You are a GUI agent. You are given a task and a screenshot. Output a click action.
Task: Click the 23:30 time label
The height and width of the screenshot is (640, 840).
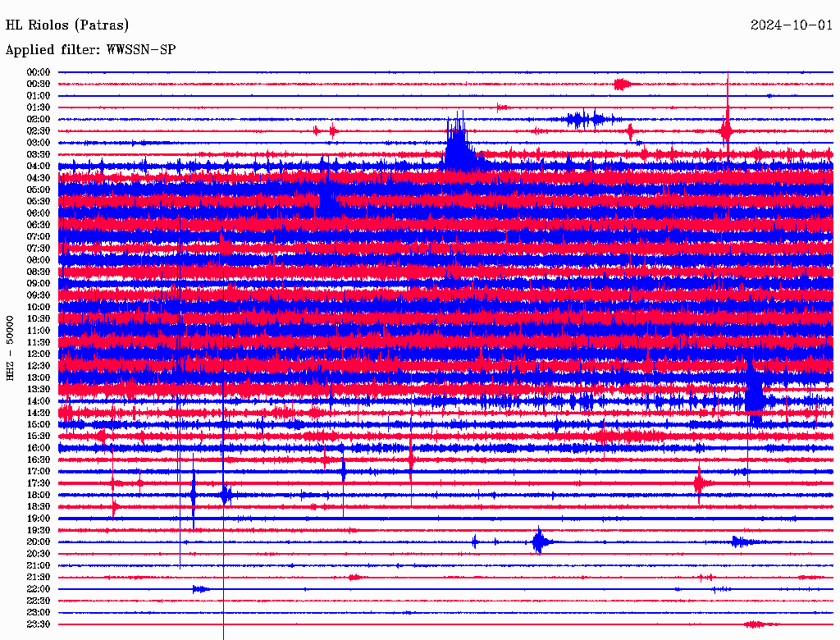pos(39,624)
